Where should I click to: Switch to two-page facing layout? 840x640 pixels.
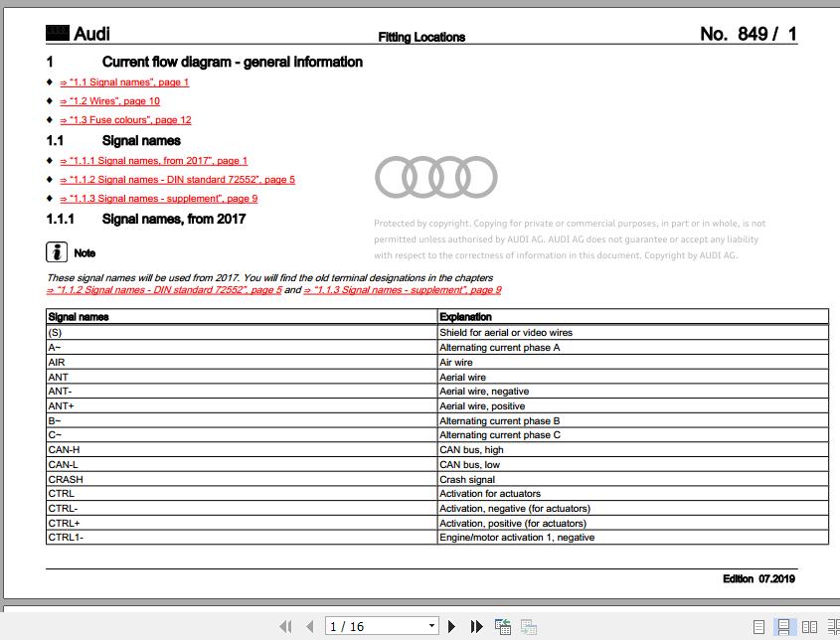[x=809, y=627]
